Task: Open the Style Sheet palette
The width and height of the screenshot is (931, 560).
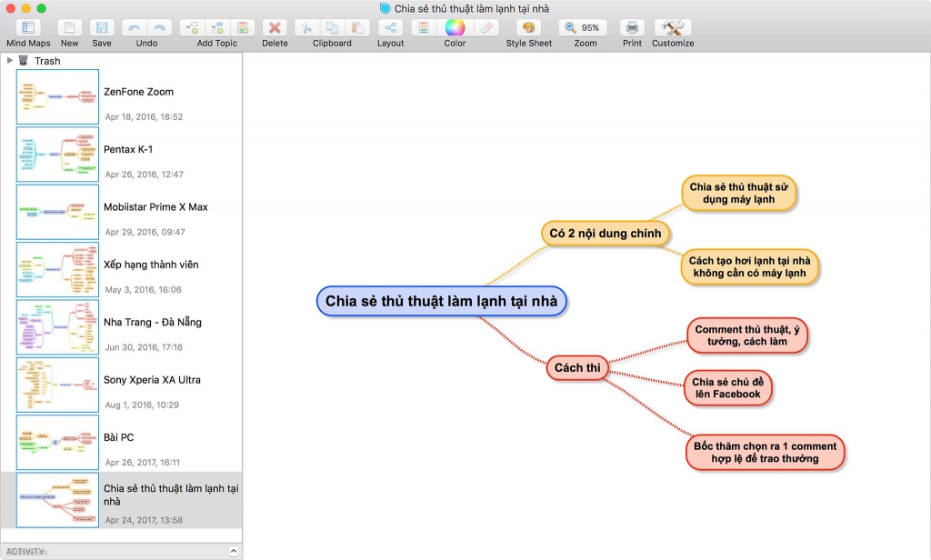Action: pos(528,28)
